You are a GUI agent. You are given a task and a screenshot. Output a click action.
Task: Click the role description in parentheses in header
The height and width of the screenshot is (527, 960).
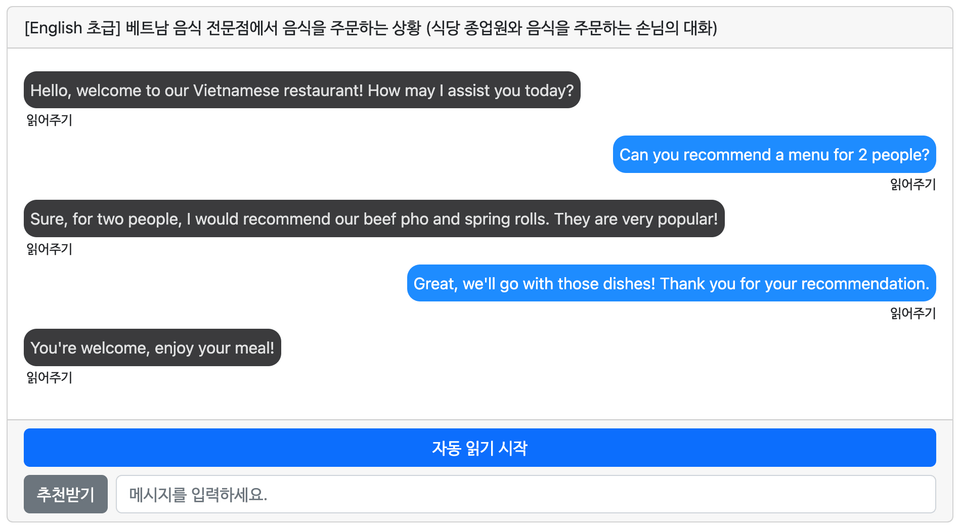pyautogui.click(x=572, y=28)
